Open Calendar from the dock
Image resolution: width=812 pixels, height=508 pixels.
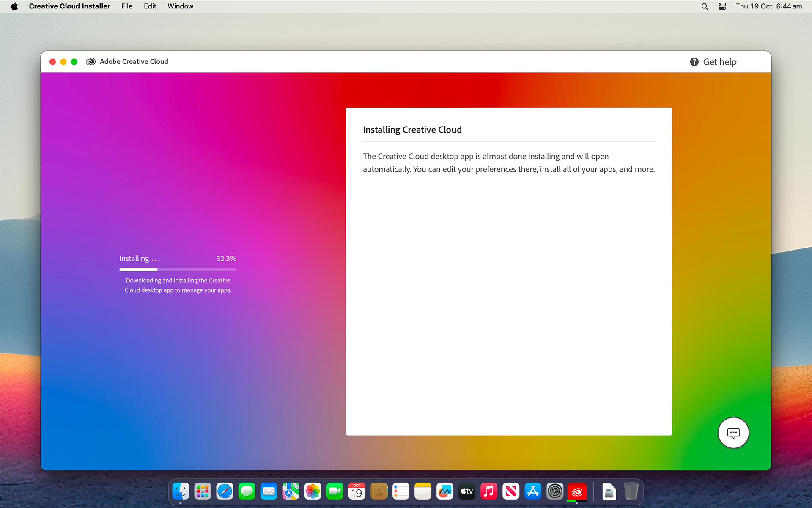pyautogui.click(x=357, y=491)
